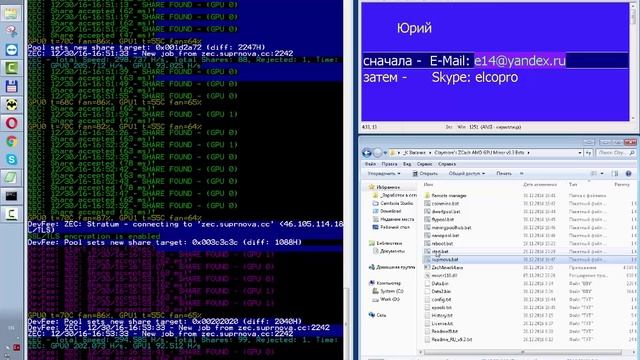Open Windows Explorer from the taskbar
This screenshot has height=360, width=640.
[11, 13]
